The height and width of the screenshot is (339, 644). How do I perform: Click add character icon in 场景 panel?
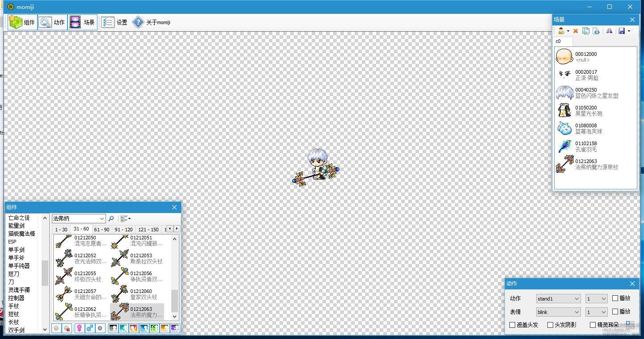click(561, 31)
